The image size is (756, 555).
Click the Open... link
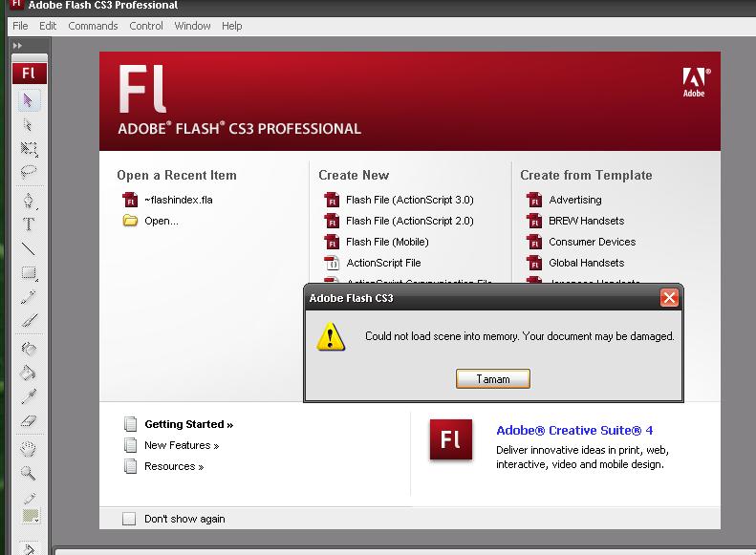point(161,221)
